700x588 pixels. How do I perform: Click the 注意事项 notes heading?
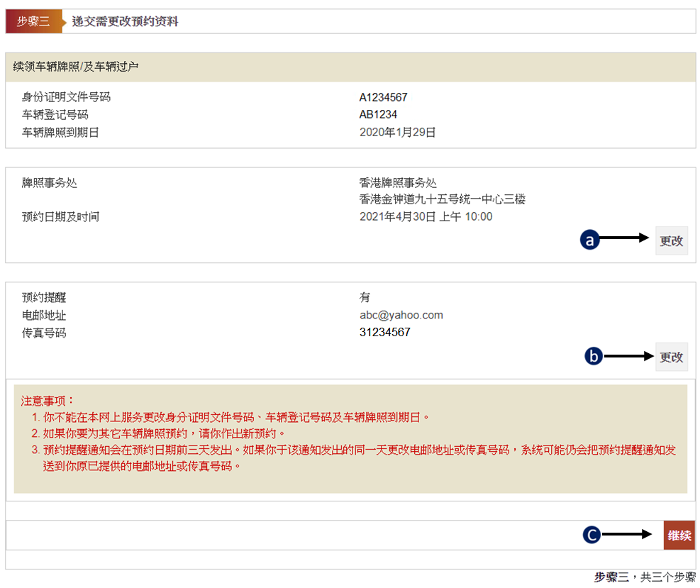click(x=48, y=401)
